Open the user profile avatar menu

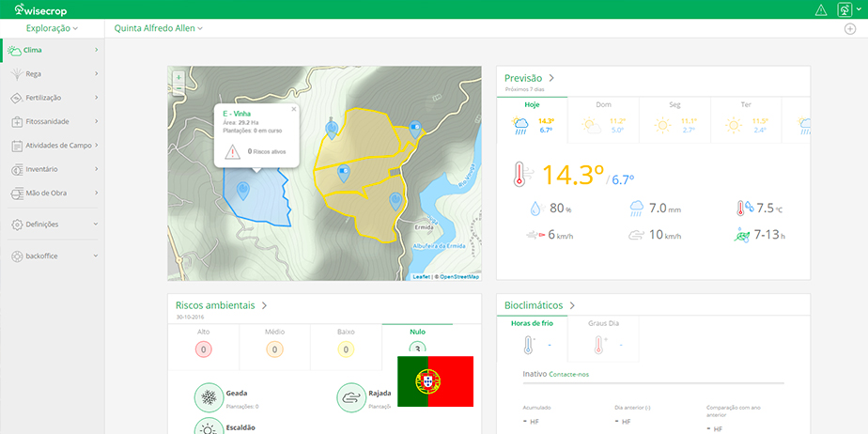[845, 9]
